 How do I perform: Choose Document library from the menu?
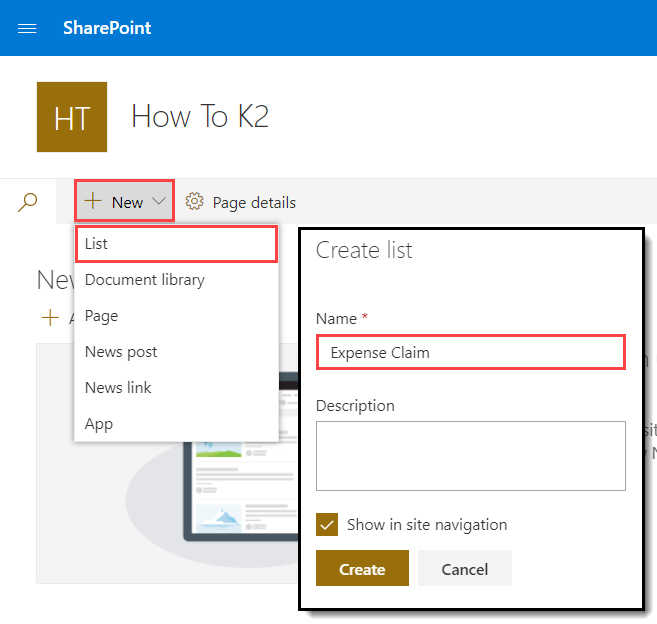point(176,280)
